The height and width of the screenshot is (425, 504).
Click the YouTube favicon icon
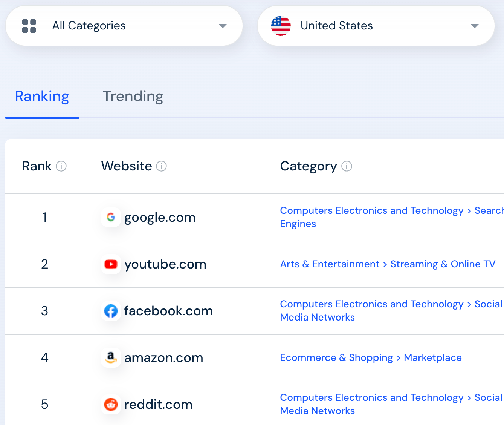(x=111, y=264)
